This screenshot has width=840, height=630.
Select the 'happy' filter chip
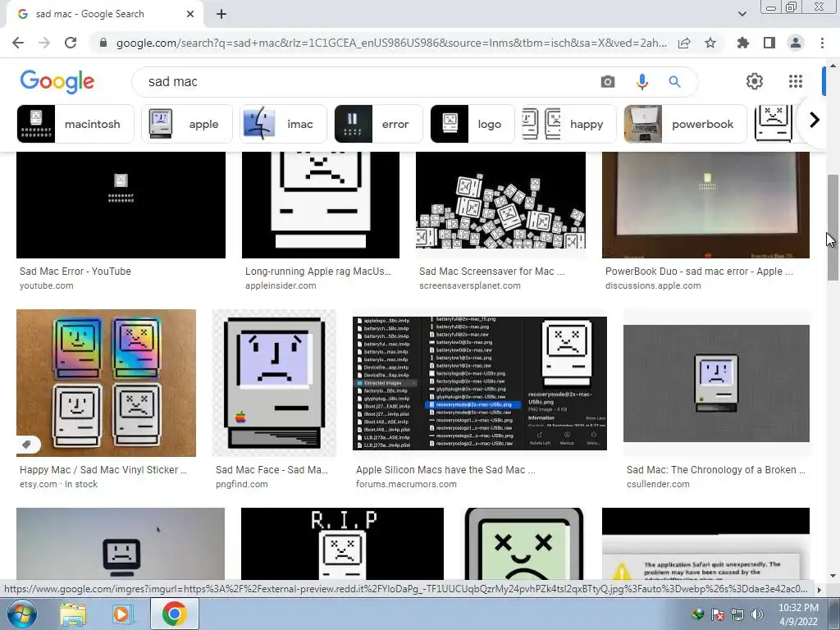click(x=569, y=125)
